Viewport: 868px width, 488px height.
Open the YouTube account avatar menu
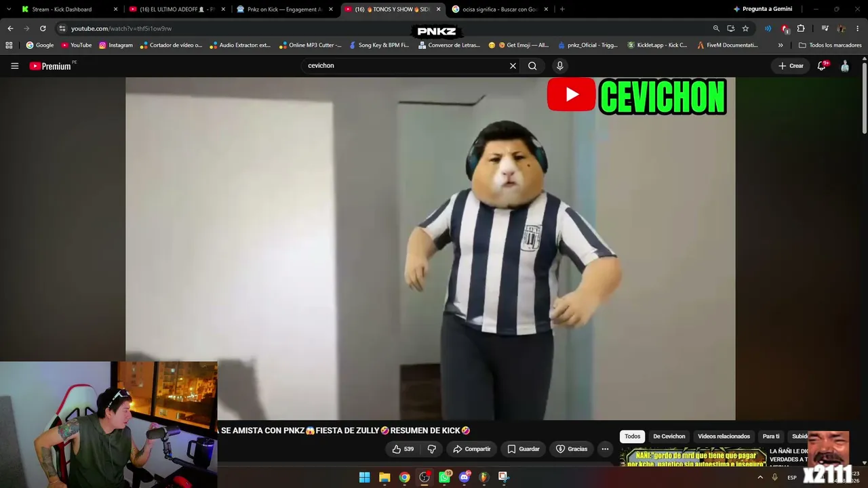click(x=845, y=66)
